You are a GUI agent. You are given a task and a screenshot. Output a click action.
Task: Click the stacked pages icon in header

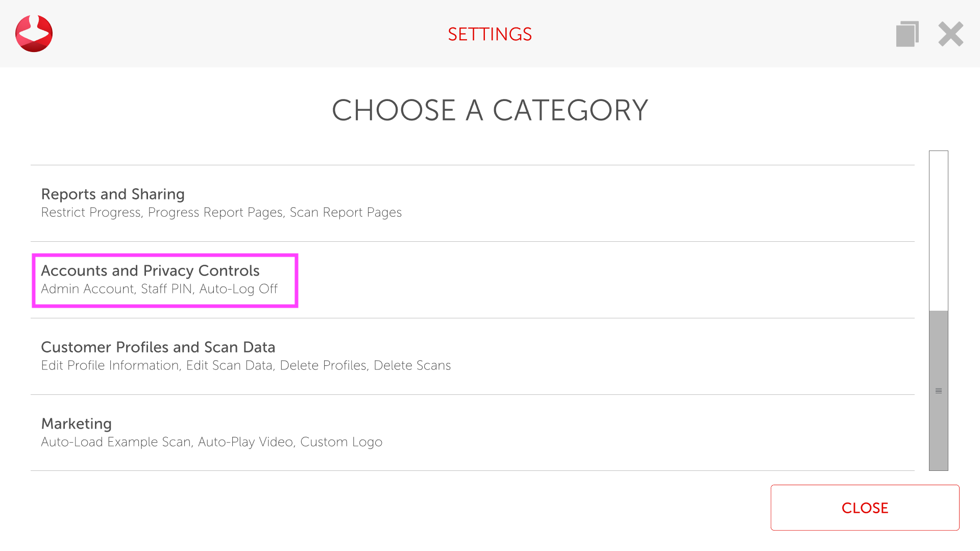[x=907, y=34]
